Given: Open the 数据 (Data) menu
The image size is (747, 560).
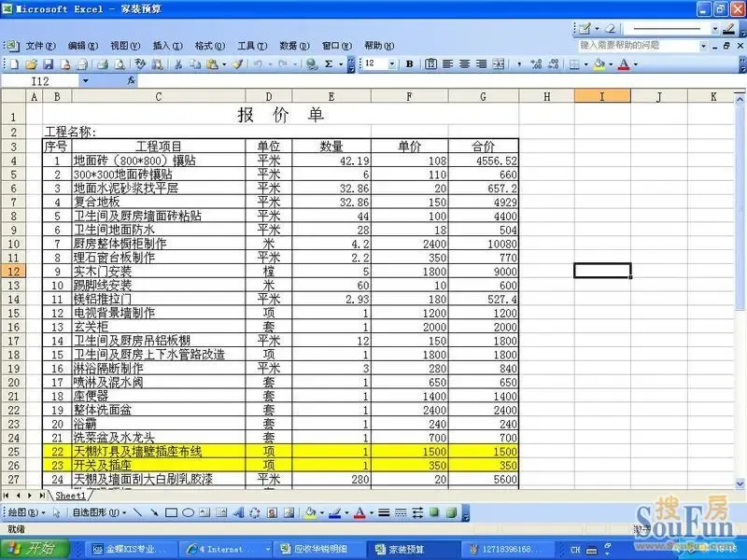Looking at the screenshot, I should (x=294, y=46).
